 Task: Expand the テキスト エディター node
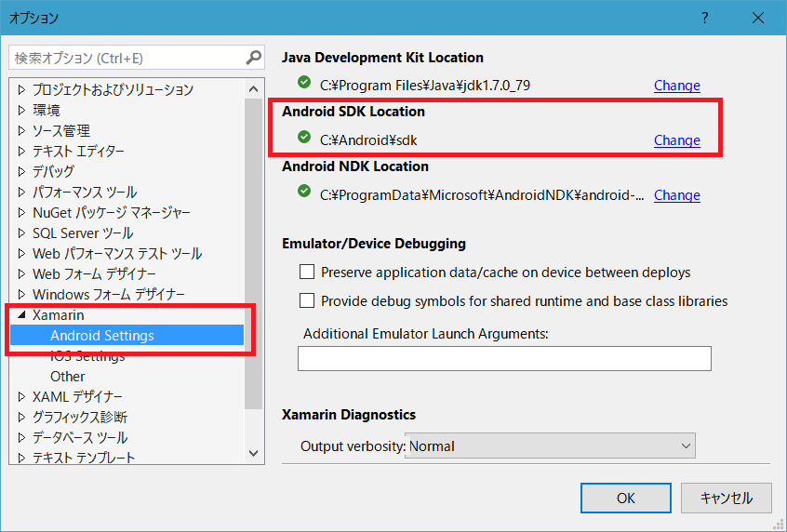pyautogui.click(x=21, y=151)
